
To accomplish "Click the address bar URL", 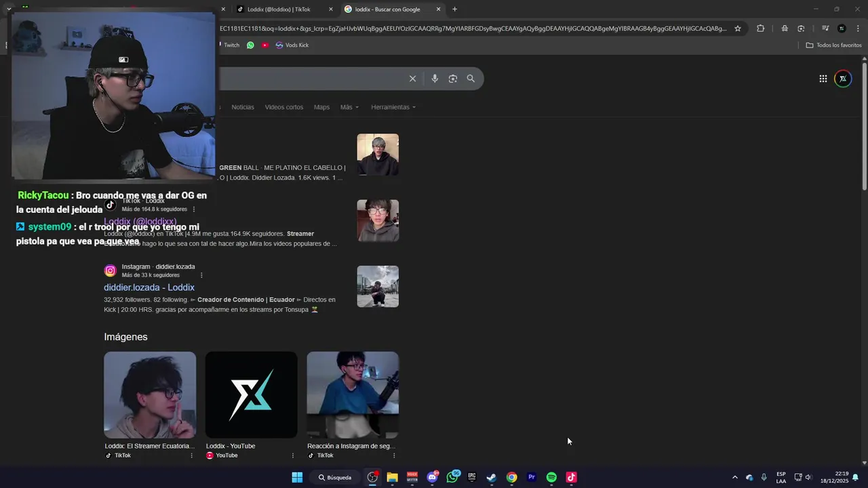I will pos(473,28).
